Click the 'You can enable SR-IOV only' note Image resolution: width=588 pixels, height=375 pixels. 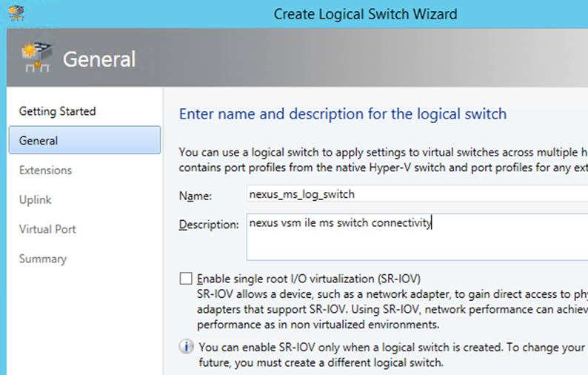point(393,355)
